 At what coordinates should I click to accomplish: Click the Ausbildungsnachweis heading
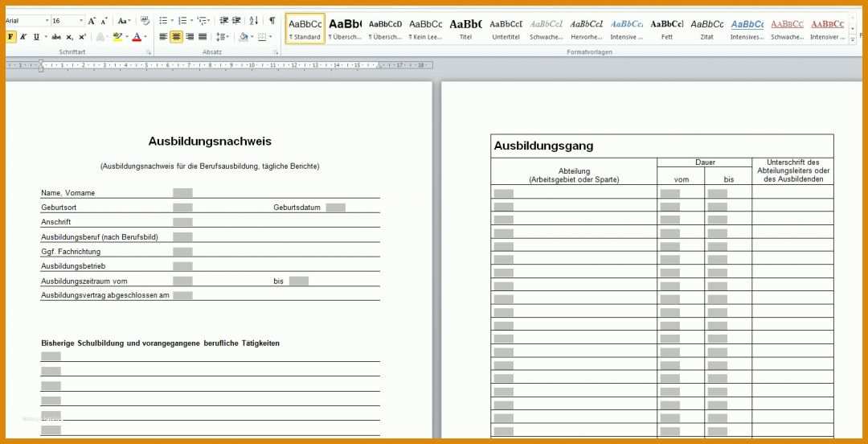click(210, 142)
